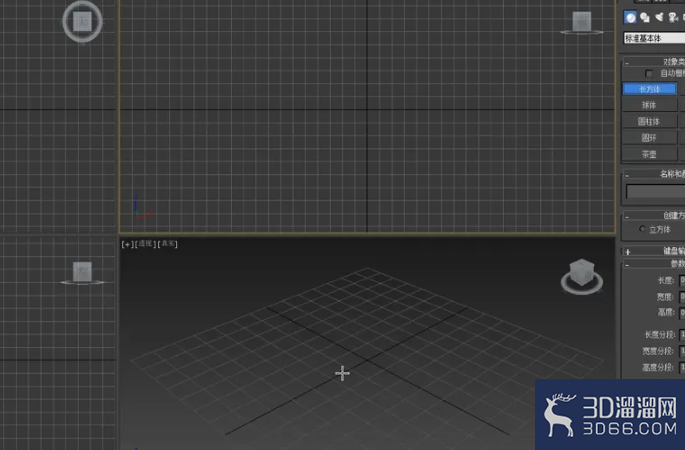The height and width of the screenshot is (450, 685).
Task: Click the 圆环 button
Action: point(650,138)
